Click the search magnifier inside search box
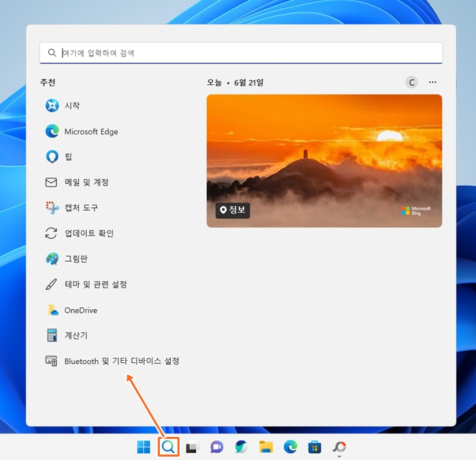 point(52,53)
